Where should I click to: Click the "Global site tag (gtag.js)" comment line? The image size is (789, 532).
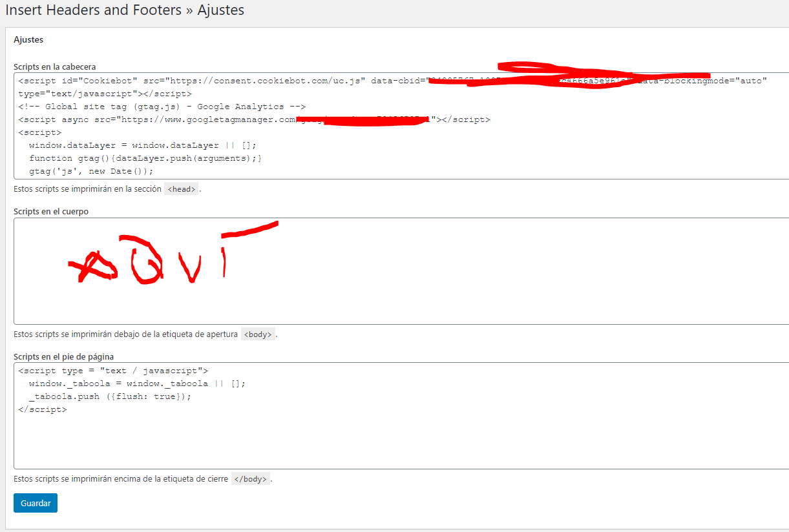click(x=162, y=107)
